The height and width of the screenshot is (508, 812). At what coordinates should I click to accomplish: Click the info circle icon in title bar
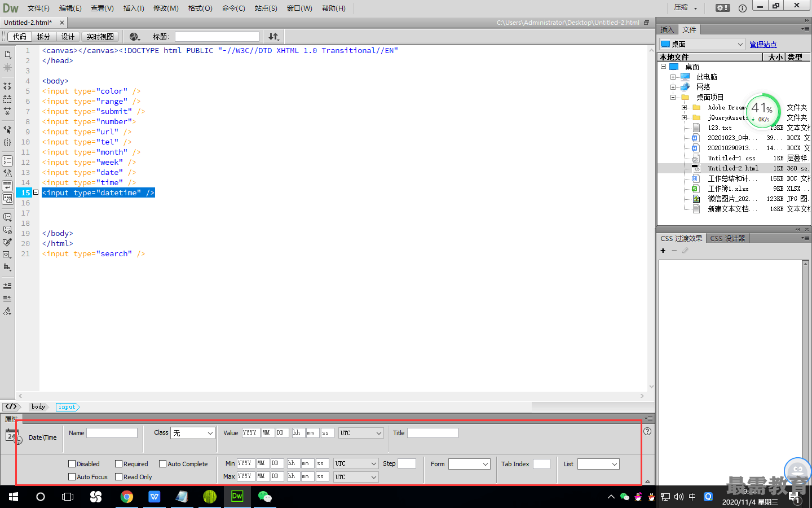tap(743, 8)
